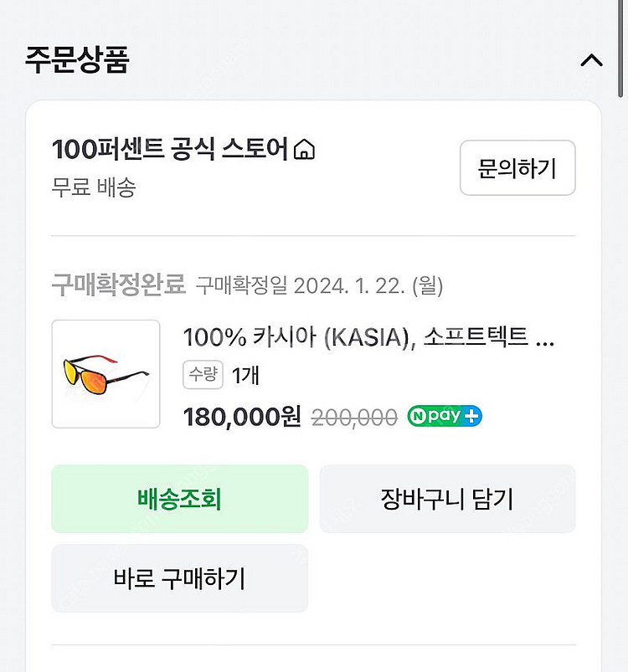Track delivery with 배송조회
The image size is (628, 672).
179,500
